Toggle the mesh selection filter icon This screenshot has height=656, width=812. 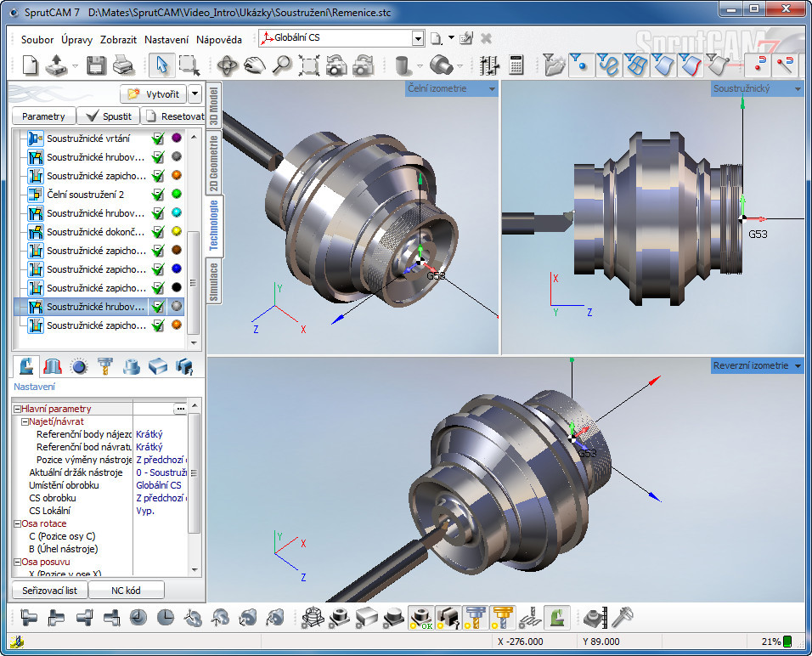pos(635,65)
